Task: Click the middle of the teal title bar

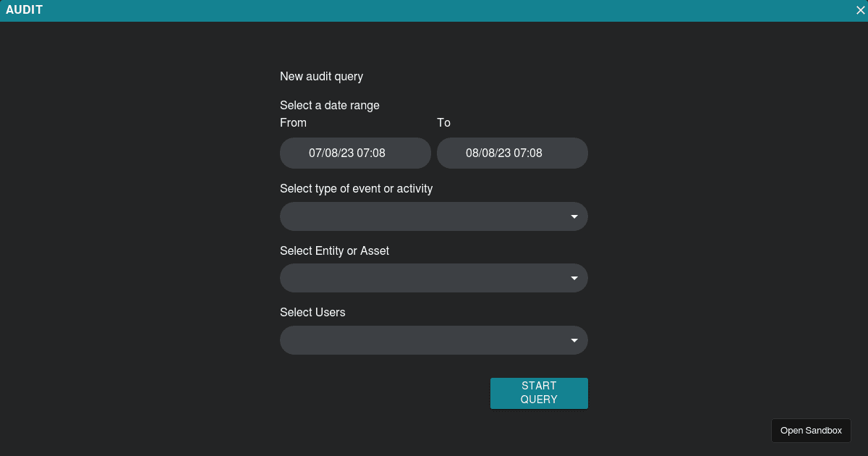Action: (434, 10)
